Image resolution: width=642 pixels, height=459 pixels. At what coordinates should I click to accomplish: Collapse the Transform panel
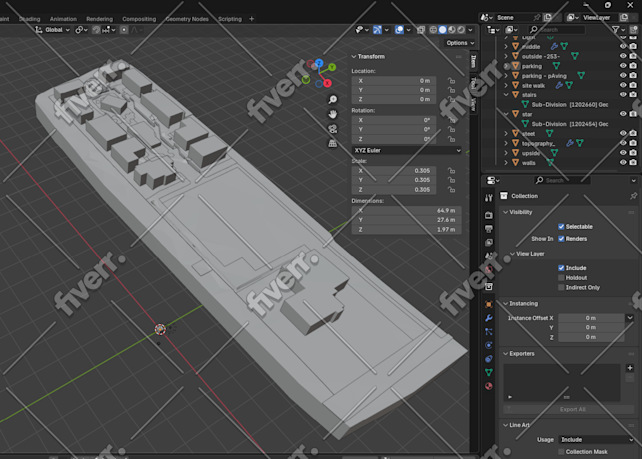354,57
